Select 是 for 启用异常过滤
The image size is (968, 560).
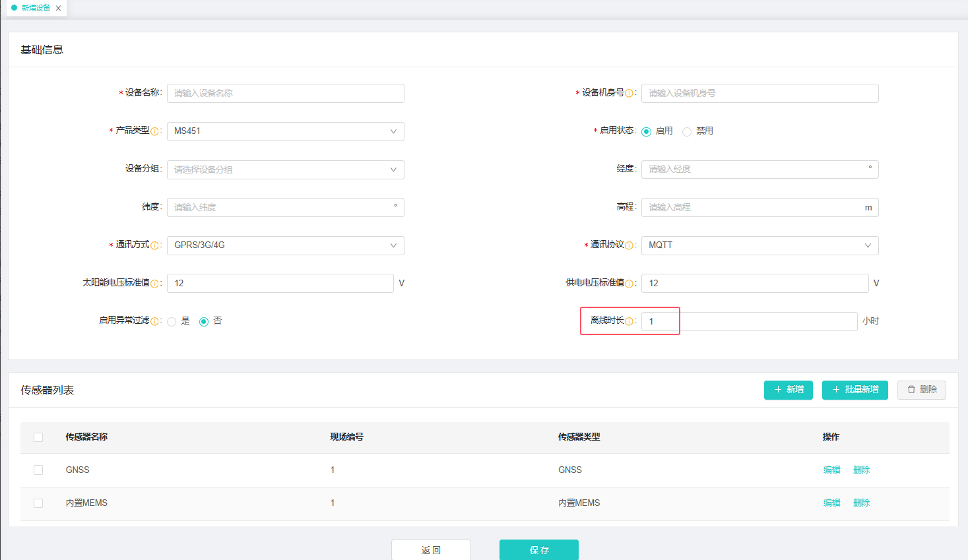click(172, 322)
